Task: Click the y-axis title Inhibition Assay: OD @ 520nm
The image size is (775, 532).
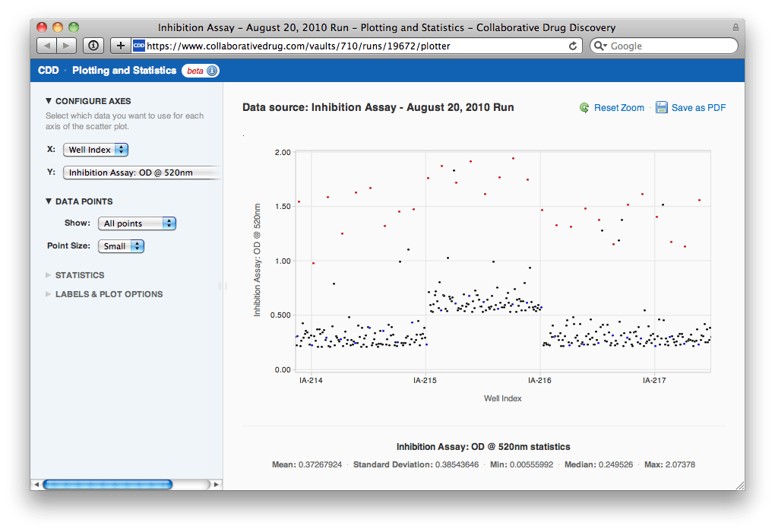Action: point(257,260)
